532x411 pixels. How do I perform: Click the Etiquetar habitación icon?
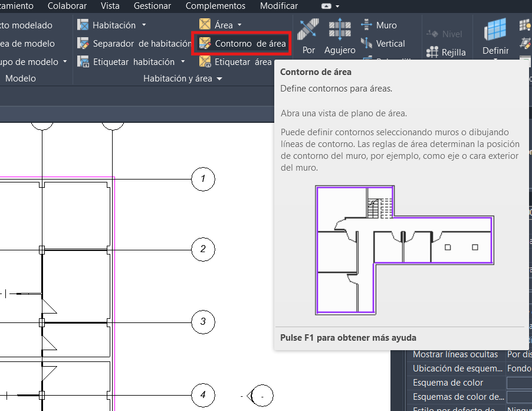[x=84, y=62]
